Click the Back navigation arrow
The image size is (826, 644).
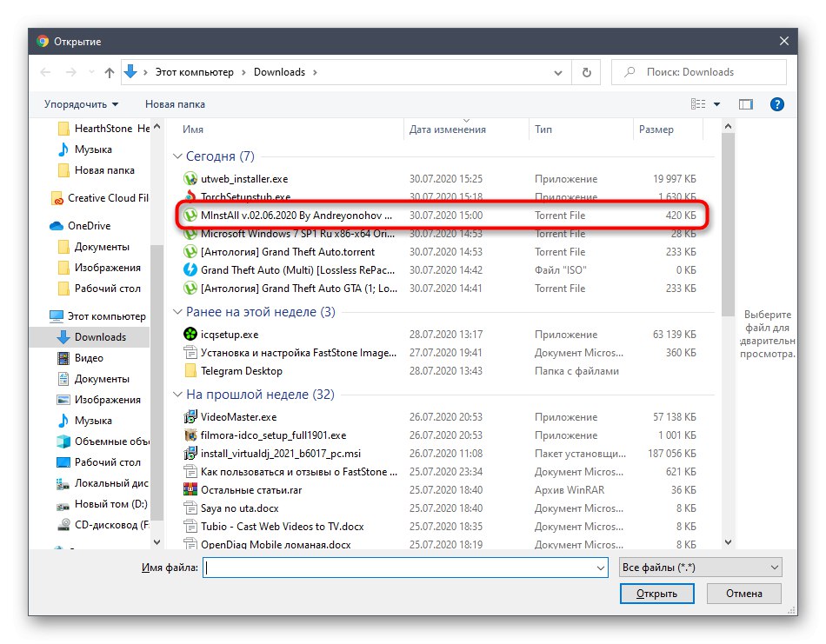point(45,72)
